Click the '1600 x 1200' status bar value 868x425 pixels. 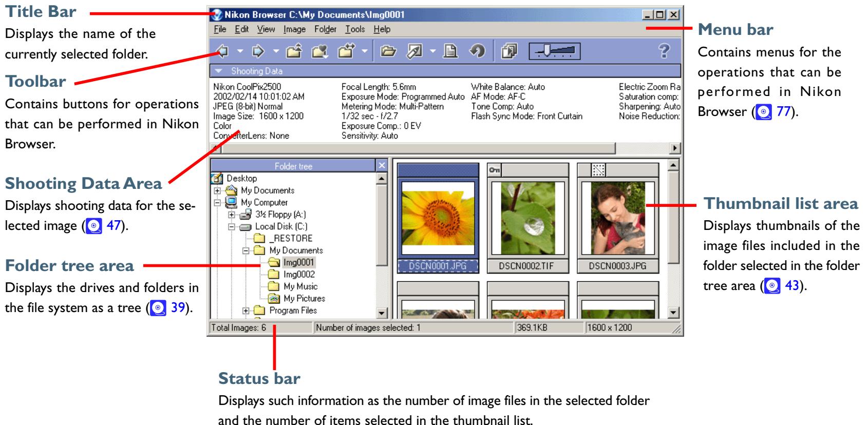point(610,327)
